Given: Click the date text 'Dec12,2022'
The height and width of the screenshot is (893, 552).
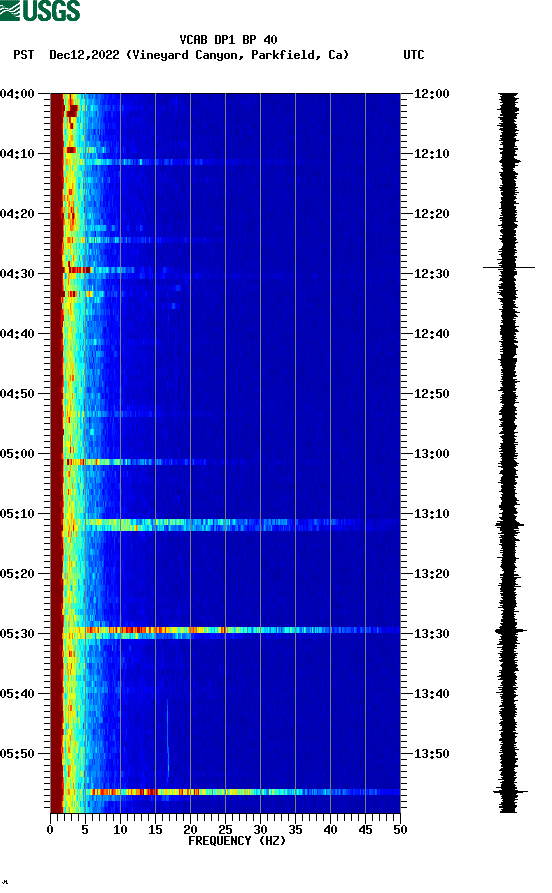Looking at the screenshot, I should click(84, 55).
